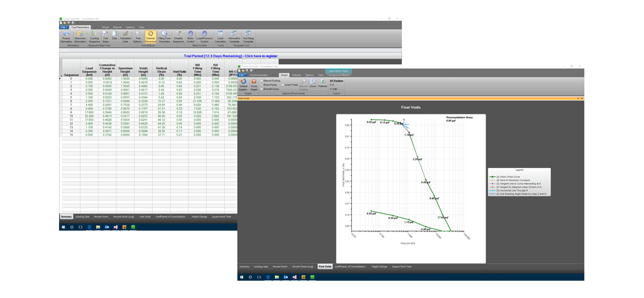Viewport: 644px width, 298px height.
Task: Click Open folder icon in back window quick toolbar
Action: (x=65, y=23)
